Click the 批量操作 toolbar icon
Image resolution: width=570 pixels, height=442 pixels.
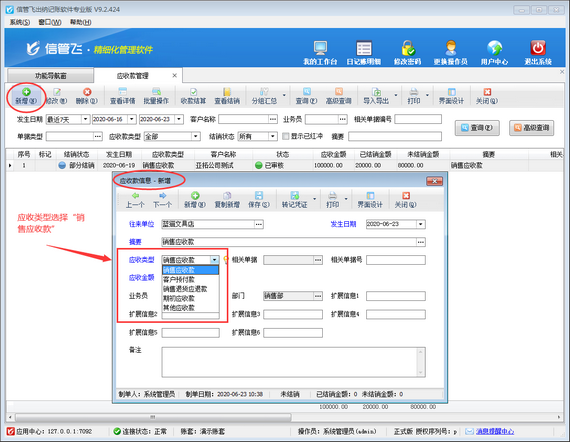click(156, 96)
